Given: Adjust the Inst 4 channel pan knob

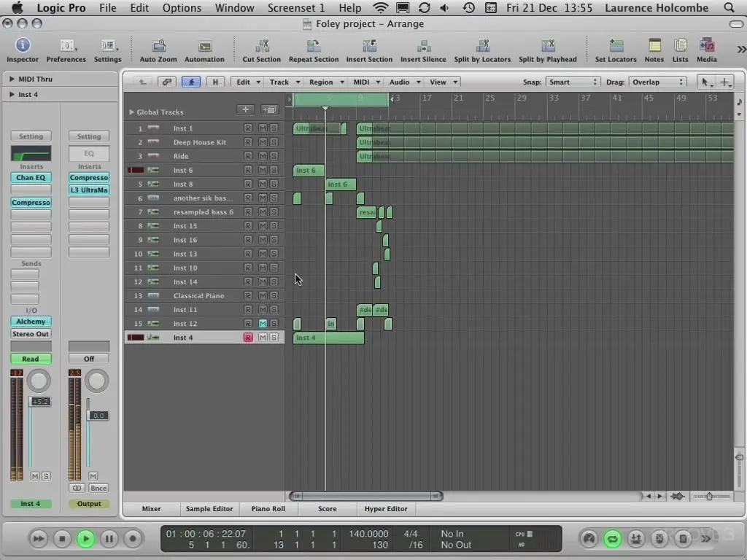Looking at the screenshot, I should click(x=39, y=381).
